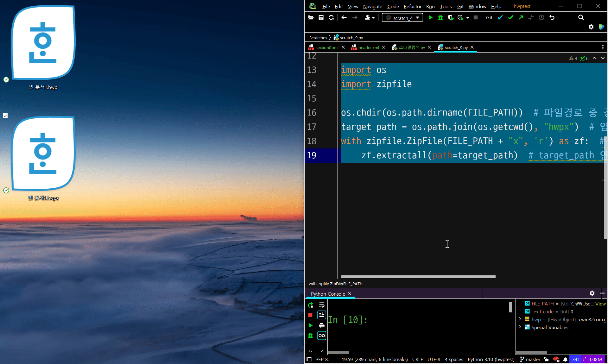Rerun the Python console

click(310, 305)
